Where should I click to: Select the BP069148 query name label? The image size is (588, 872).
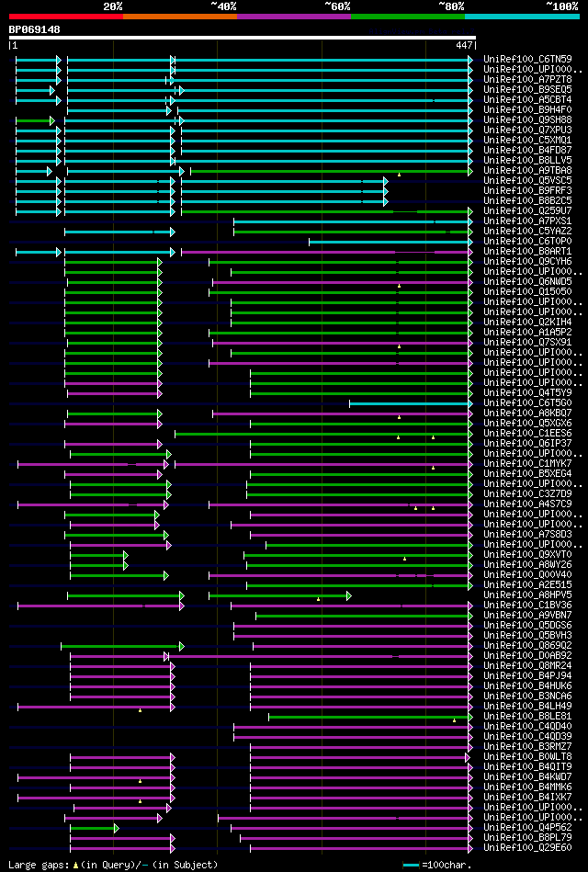(x=35, y=29)
